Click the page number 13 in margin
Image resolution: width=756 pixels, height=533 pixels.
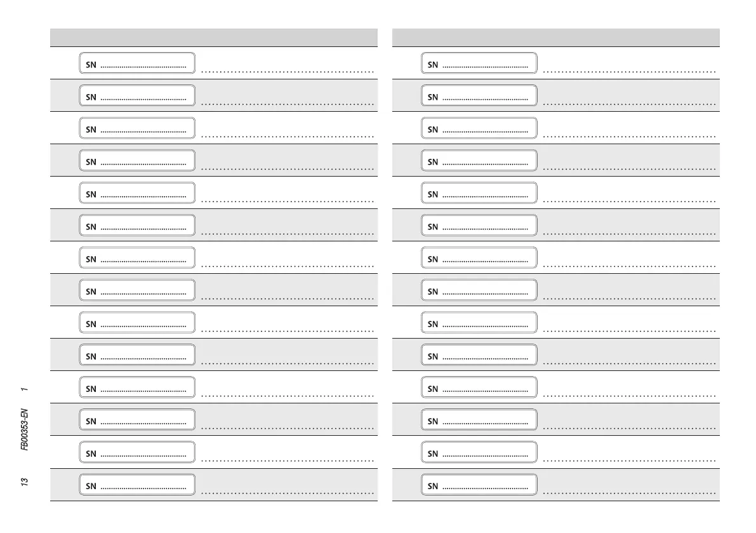tap(24, 482)
